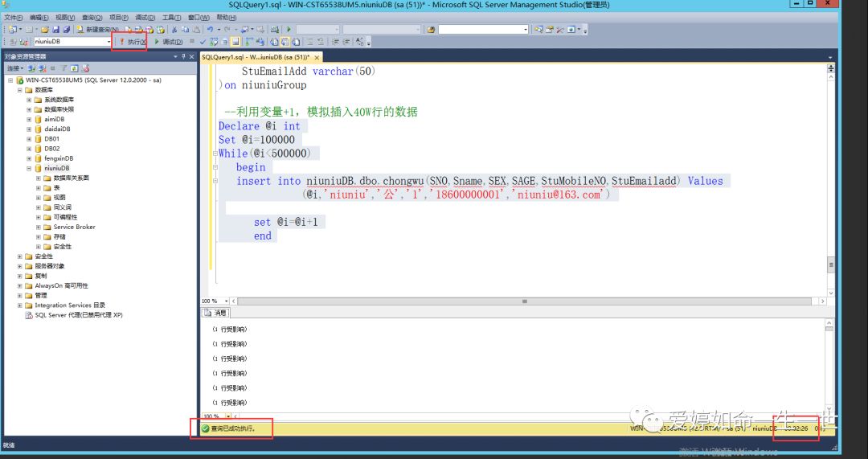Select Results to Grid icon
Screen dimensions: 868x459
(285, 42)
